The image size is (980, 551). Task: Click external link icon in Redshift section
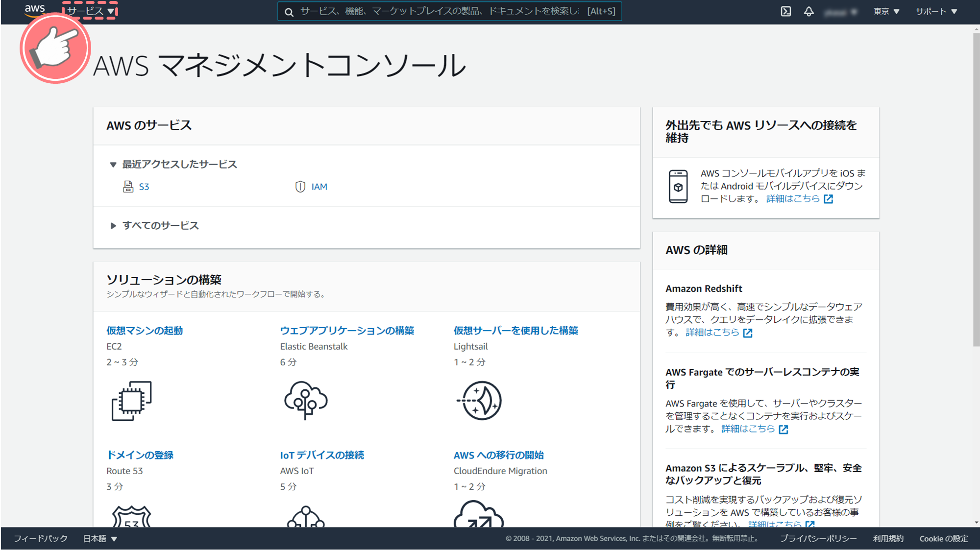click(748, 333)
